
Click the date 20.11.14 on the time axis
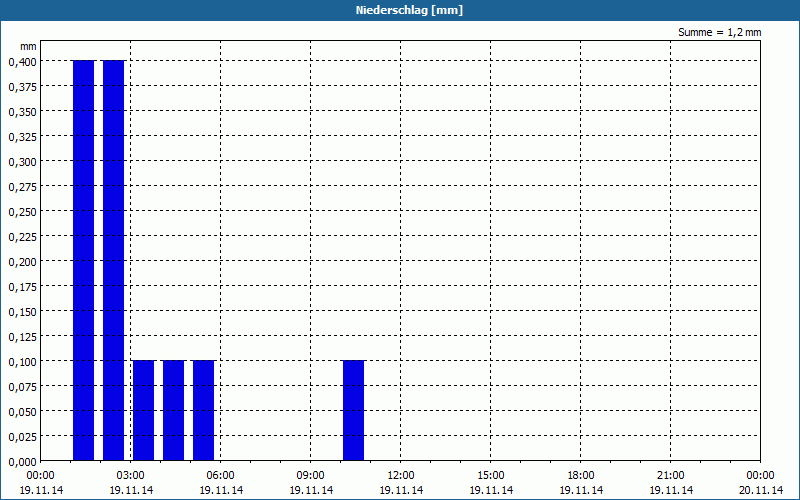pos(760,490)
